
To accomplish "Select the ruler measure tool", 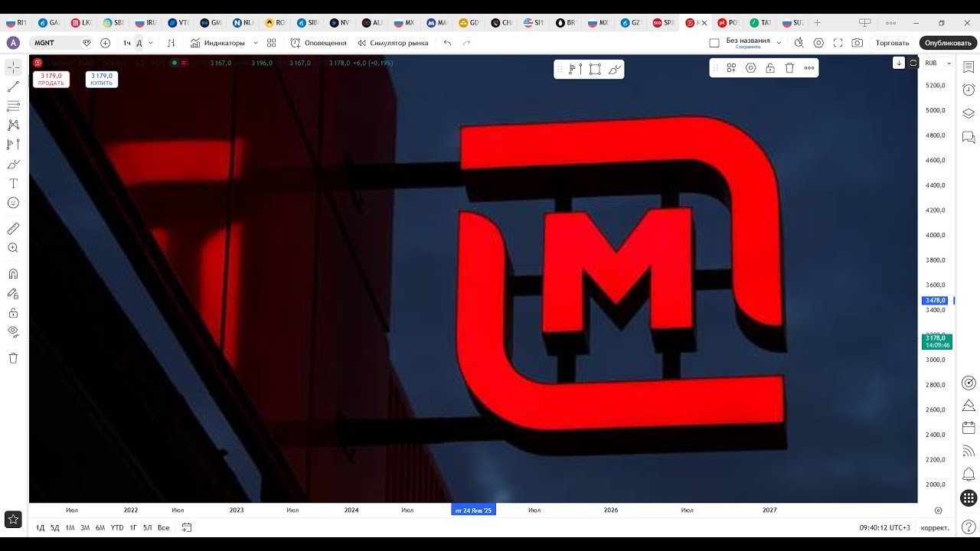I will [13, 229].
